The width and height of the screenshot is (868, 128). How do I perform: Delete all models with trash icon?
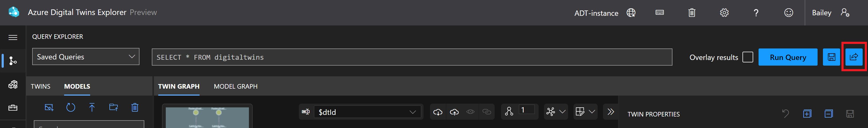[x=135, y=107]
